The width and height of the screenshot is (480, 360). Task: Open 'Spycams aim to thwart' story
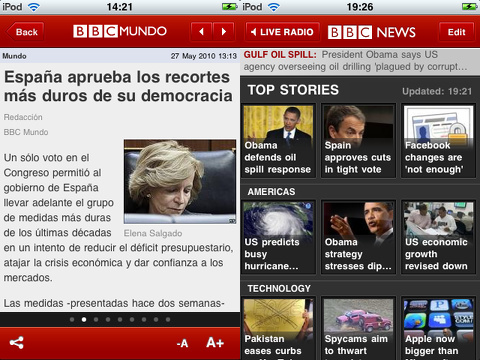pyautogui.click(x=358, y=328)
